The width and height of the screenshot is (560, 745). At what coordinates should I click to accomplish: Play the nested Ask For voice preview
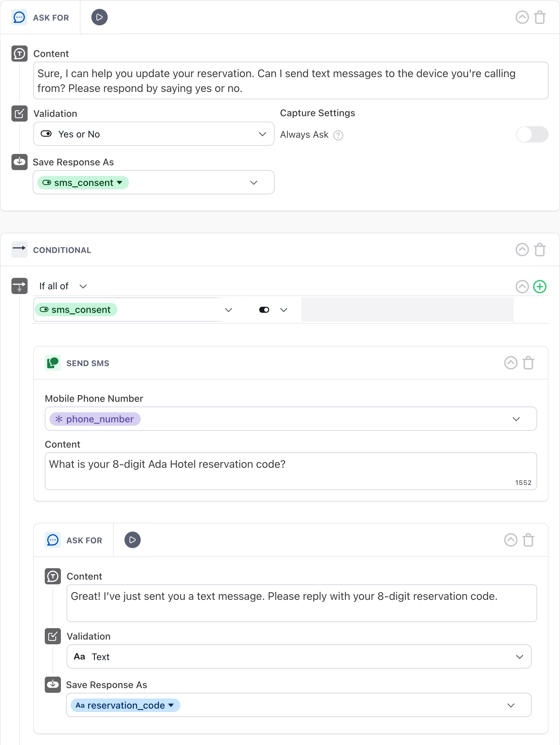(x=133, y=540)
